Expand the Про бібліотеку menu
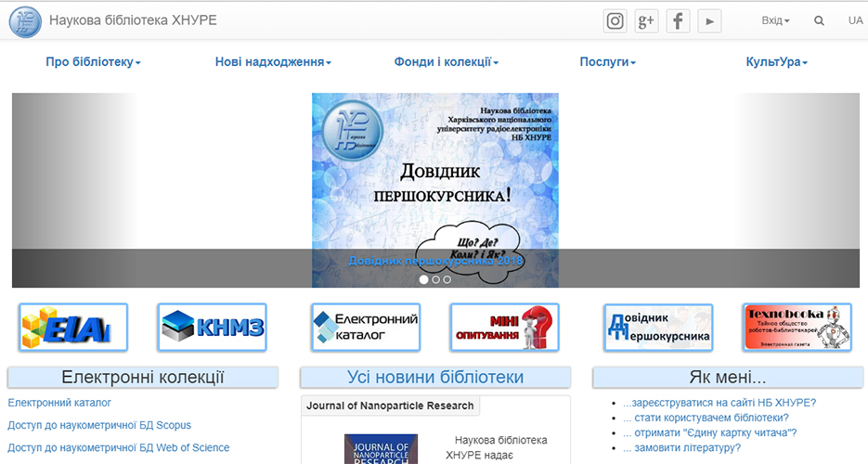The width and height of the screenshot is (868, 464). 93,62
